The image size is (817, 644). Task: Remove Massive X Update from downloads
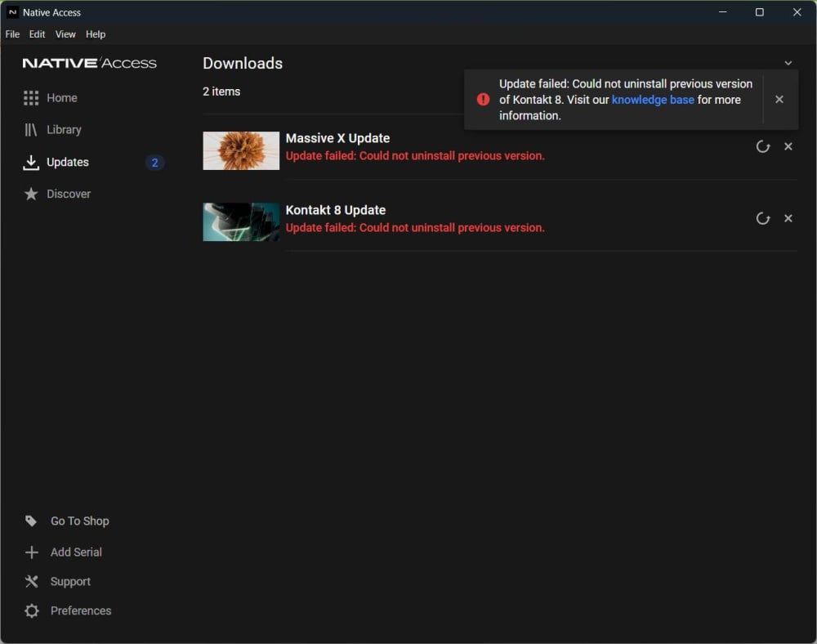tap(788, 146)
